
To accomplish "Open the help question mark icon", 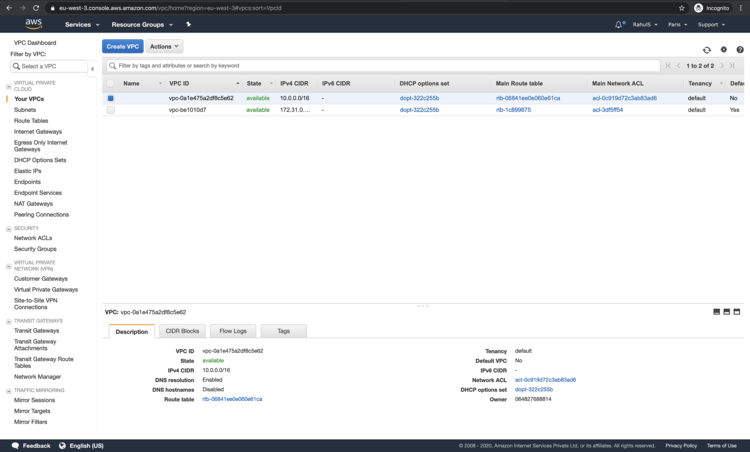I will 740,49.
